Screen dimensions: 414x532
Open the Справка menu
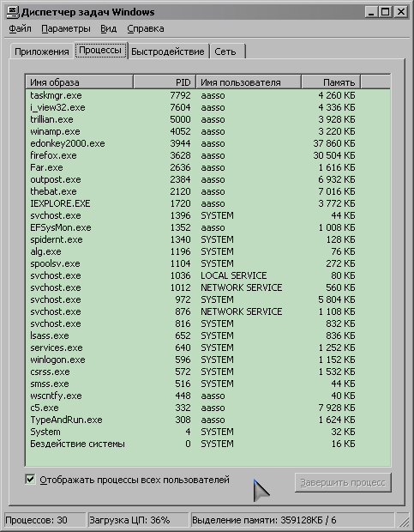coord(146,28)
